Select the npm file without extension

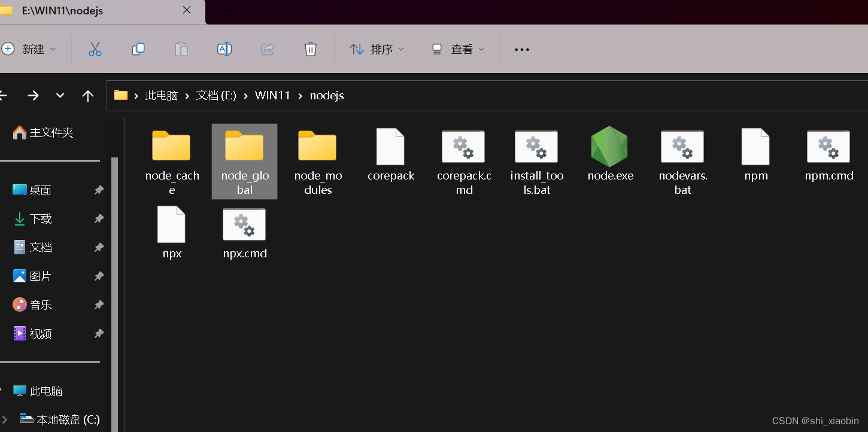click(x=756, y=154)
